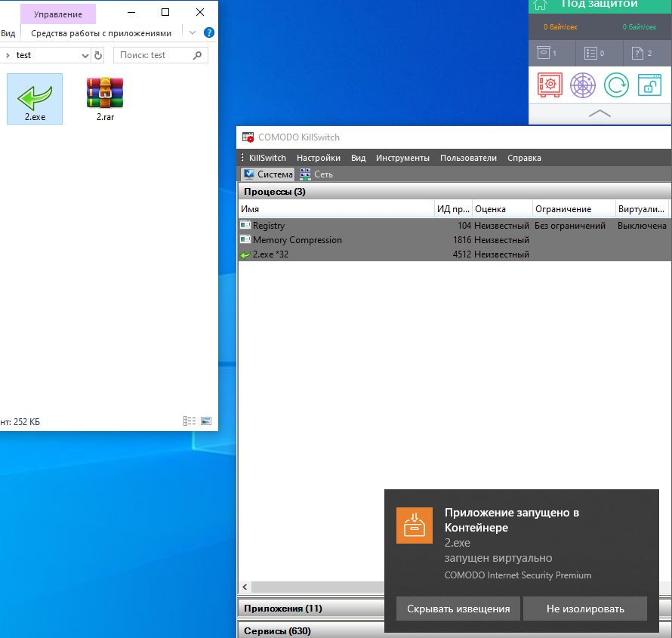
Task: Select the Registry process row
Action: point(455,226)
